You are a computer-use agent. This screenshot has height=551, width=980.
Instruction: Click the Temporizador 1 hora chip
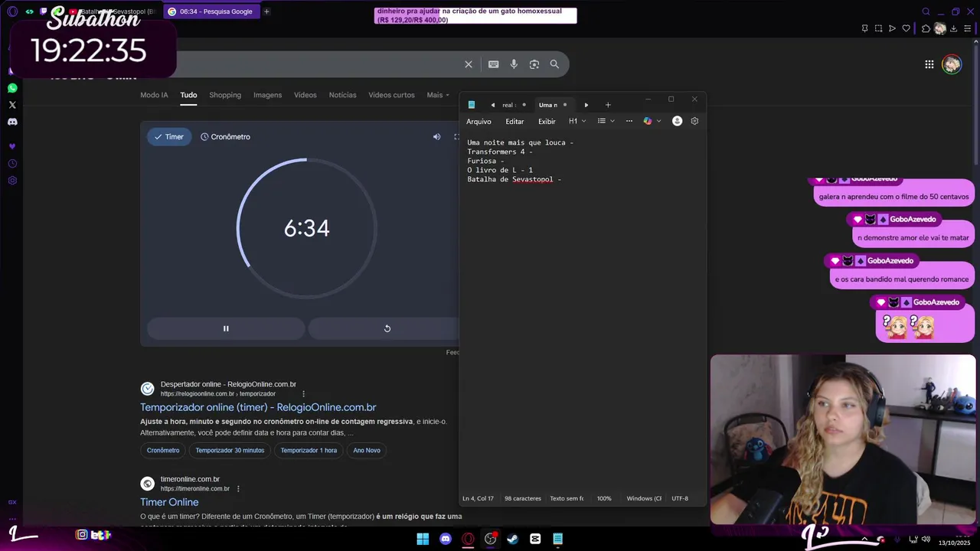[x=309, y=450]
